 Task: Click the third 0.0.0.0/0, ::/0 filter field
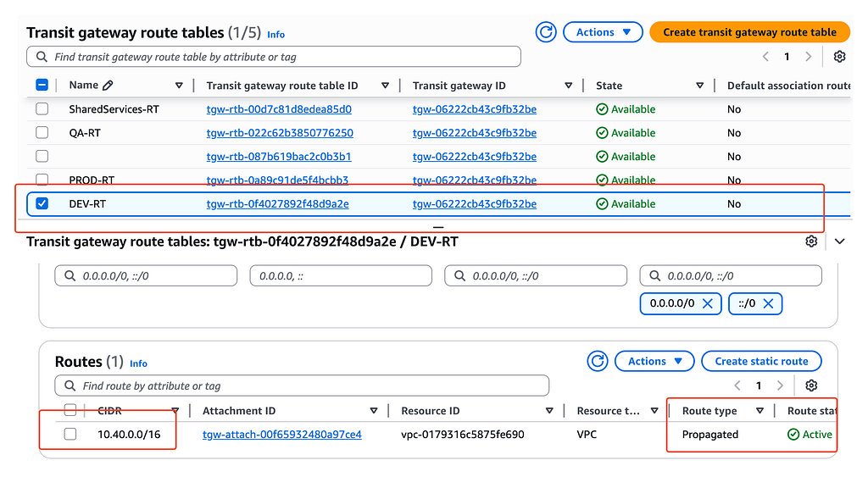536,275
